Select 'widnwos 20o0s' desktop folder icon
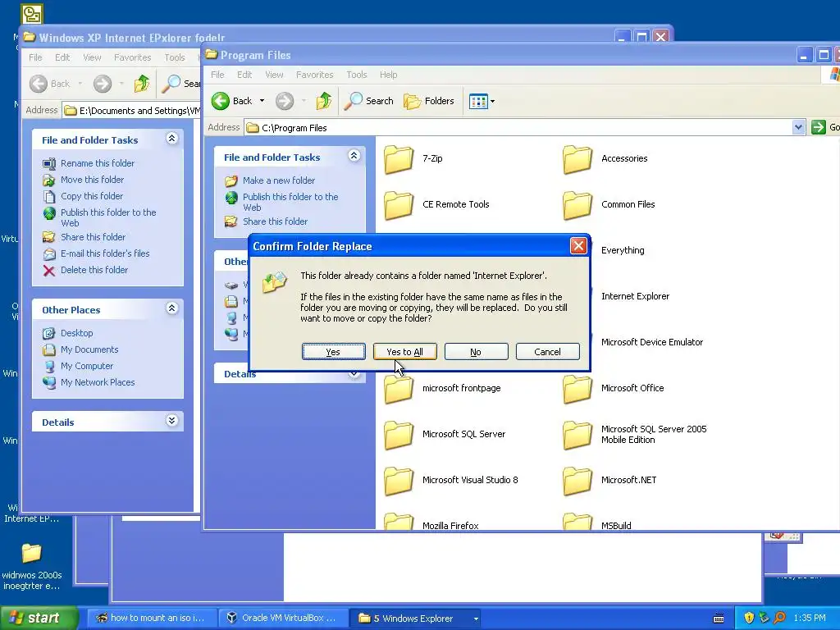 [x=32, y=568]
